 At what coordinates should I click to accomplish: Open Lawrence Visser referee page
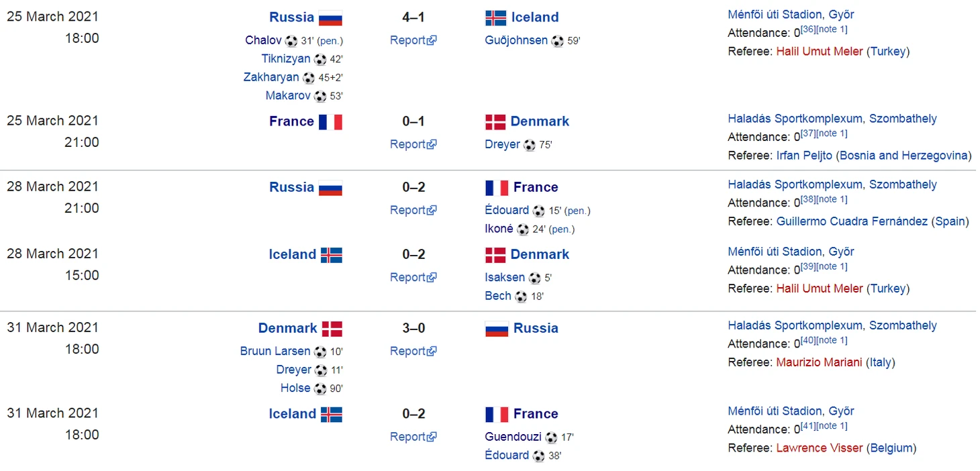(x=820, y=448)
